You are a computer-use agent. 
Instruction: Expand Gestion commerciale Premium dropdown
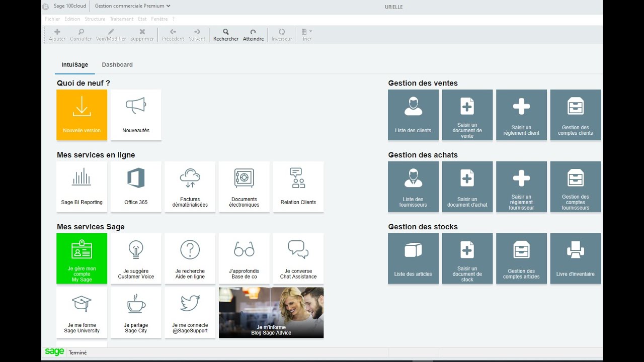pyautogui.click(x=132, y=6)
